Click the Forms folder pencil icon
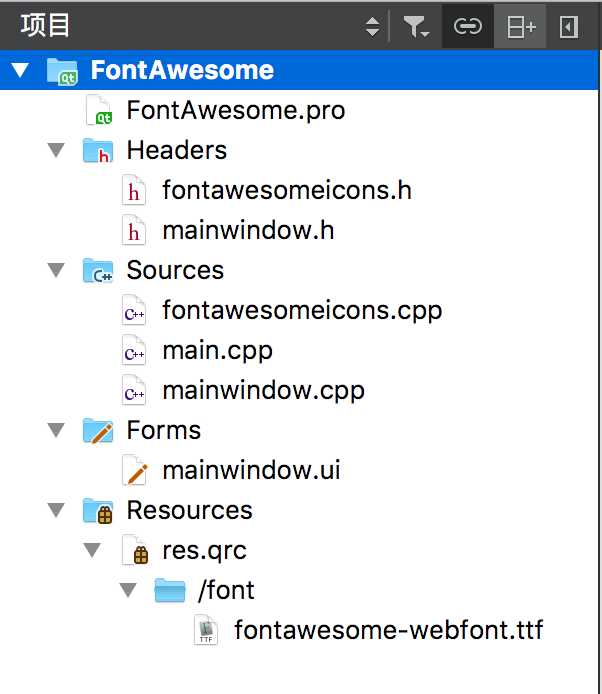The image size is (602, 694). click(x=98, y=431)
